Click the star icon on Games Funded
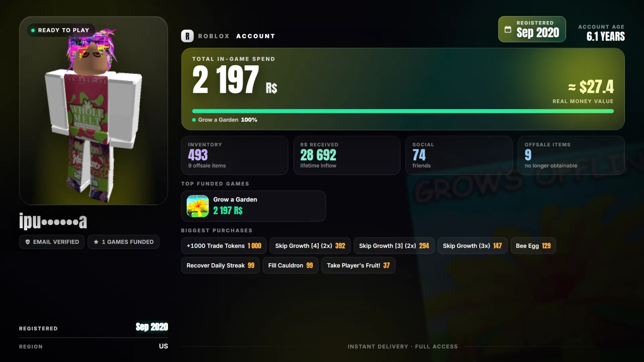Viewport: 644px width, 362px height. click(96, 242)
